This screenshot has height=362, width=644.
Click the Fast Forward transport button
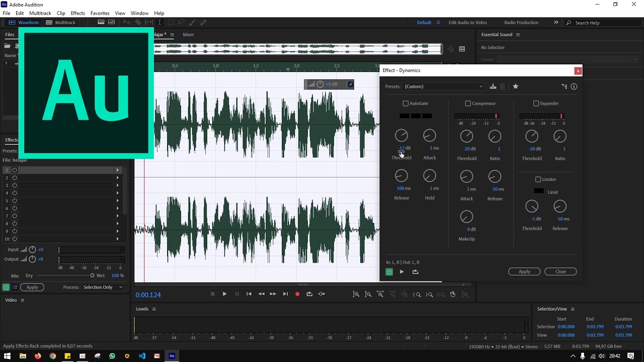pos(273,294)
